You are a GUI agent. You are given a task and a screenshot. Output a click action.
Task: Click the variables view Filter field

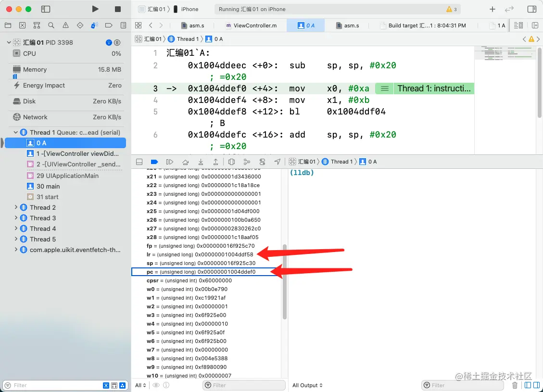(x=244, y=385)
